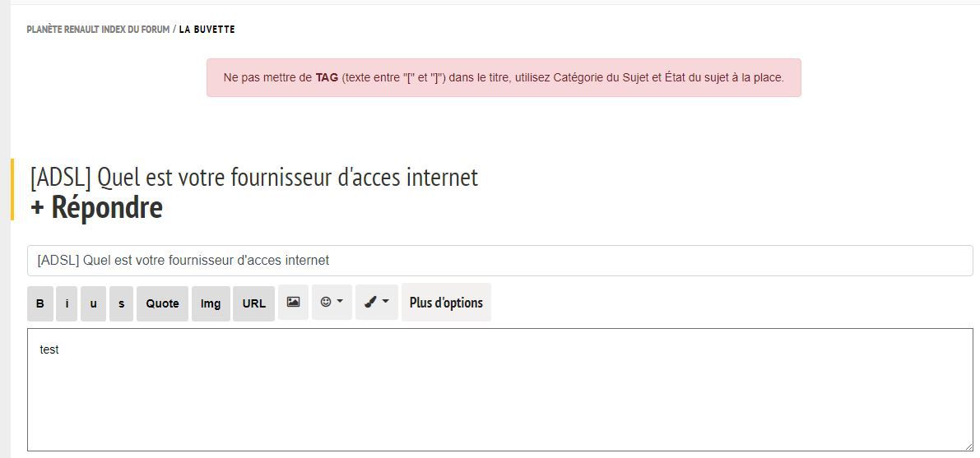This screenshot has height=458, width=980.
Task: Insert a picture using the image icon
Action: click(x=293, y=302)
